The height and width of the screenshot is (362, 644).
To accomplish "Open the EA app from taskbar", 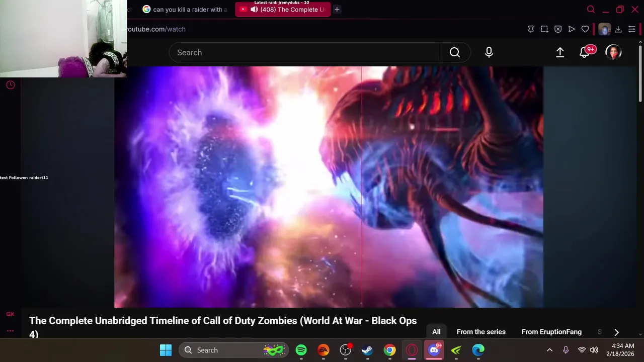I will [x=324, y=350].
